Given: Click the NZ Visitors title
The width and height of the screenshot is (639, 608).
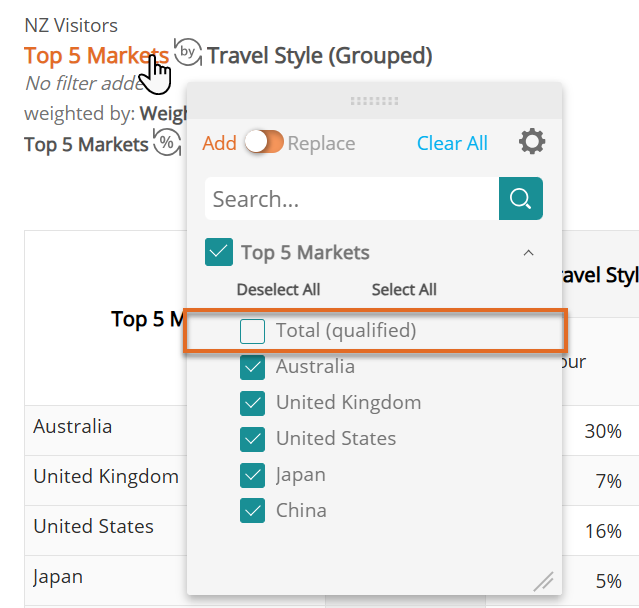Looking at the screenshot, I should (71, 25).
